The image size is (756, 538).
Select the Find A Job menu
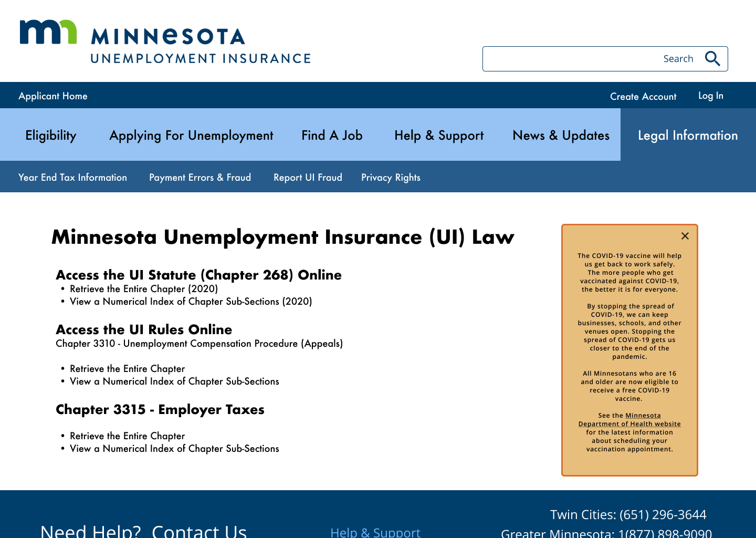(332, 135)
